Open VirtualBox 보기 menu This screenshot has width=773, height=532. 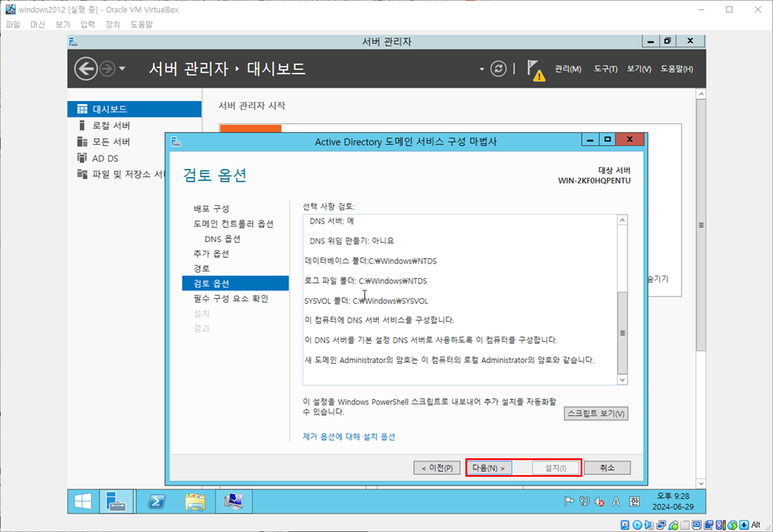click(x=62, y=24)
